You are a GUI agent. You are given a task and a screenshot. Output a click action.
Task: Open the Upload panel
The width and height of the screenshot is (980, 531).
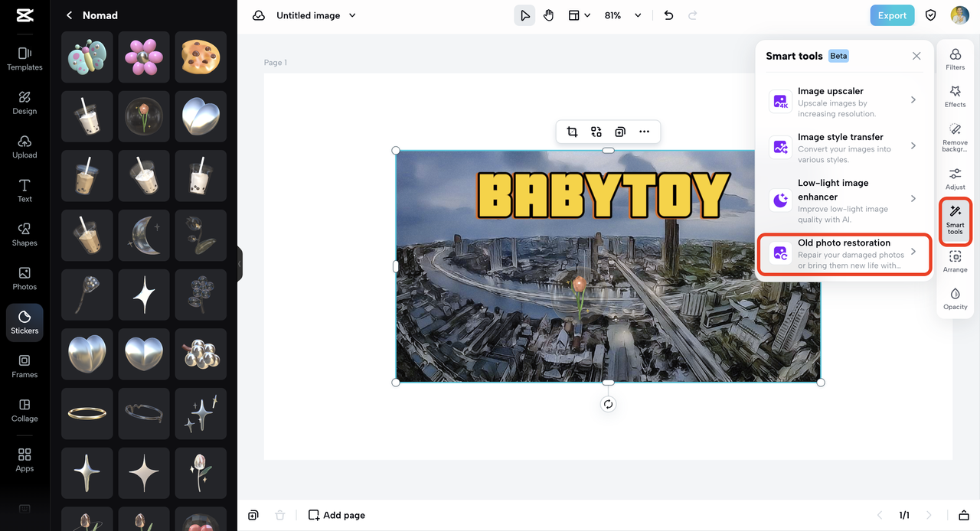tap(24, 147)
